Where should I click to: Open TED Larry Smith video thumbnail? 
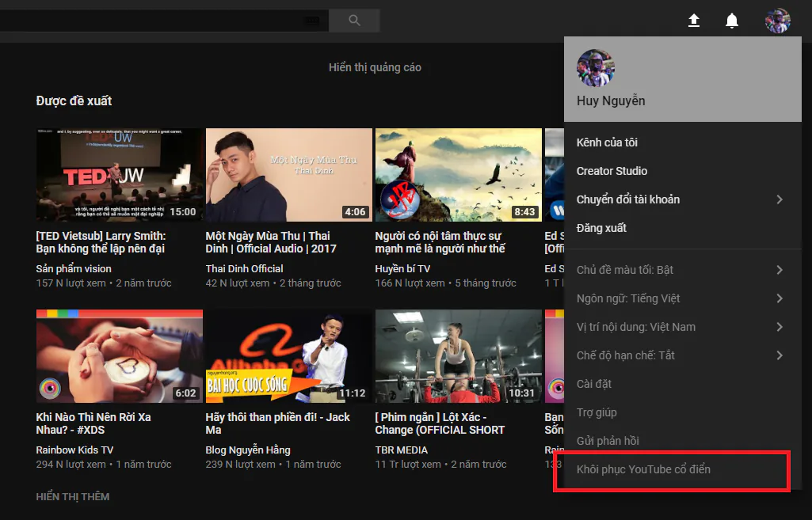(x=119, y=175)
